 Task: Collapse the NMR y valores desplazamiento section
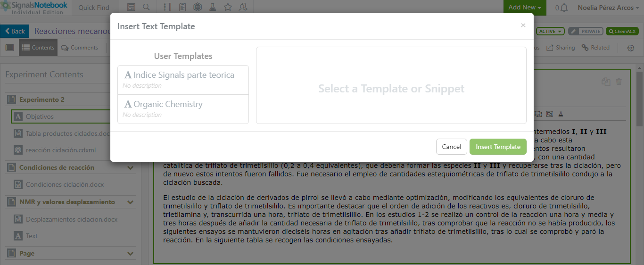click(131, 202)
